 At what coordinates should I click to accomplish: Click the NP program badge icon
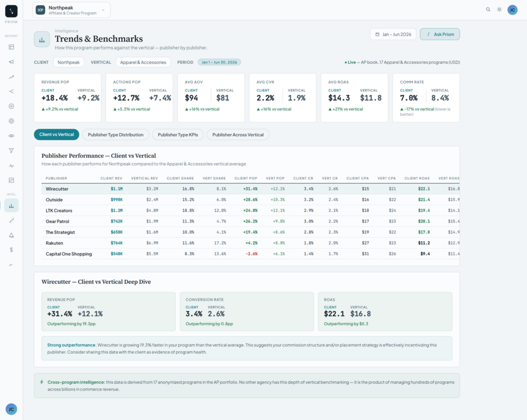(40, 10)
